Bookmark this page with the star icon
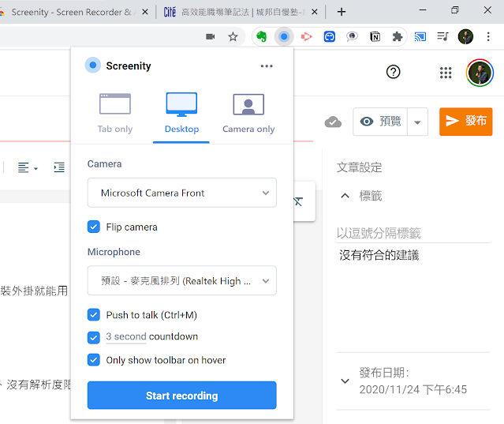Viewport: 504px width, 424px height. [x=233, y=36]
